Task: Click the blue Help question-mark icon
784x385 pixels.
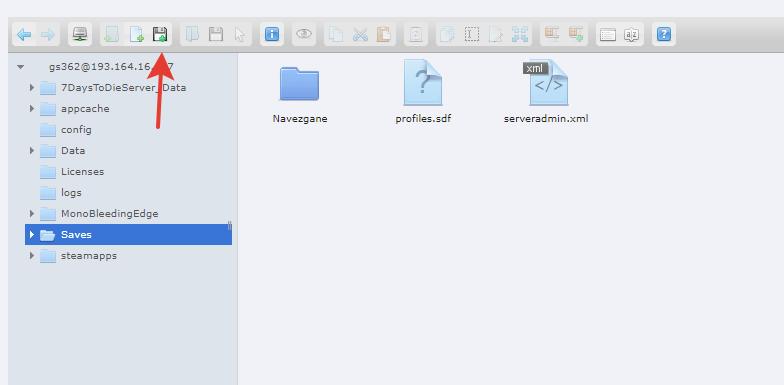Action: coord(664,34)
